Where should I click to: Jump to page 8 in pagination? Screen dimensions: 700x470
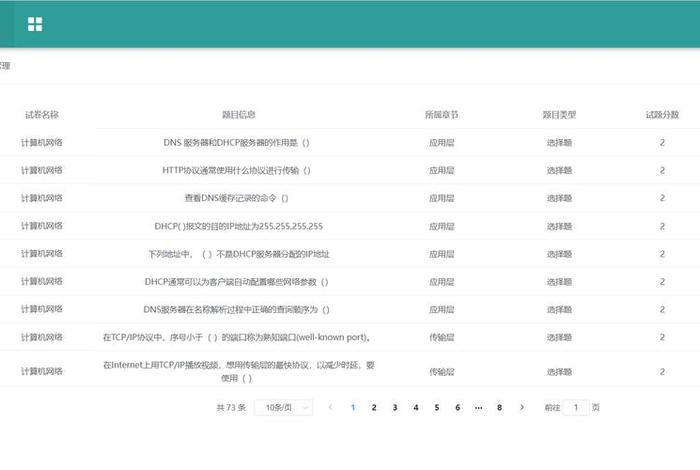pyautogui.click(x=500, y=408)
